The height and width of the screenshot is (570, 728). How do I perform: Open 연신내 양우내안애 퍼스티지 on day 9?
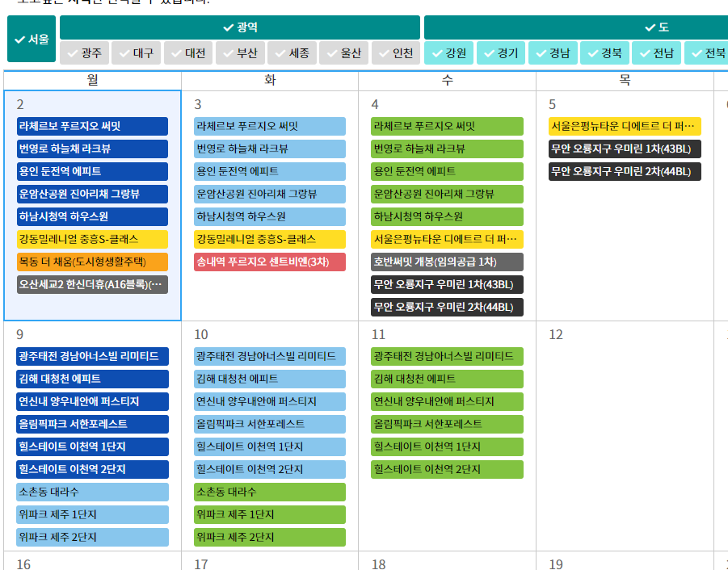(x=92, y=401)
